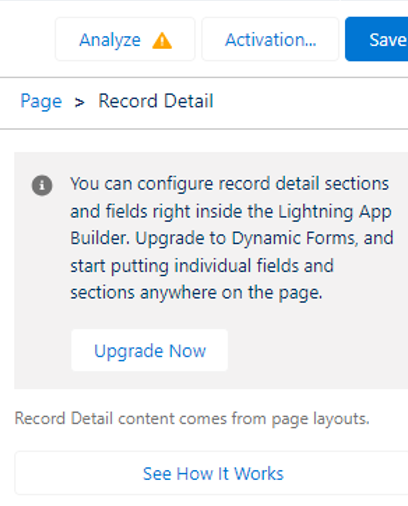This screenshot has width=408, height=506.
Task: Click 'start putting individual fields and' line
Action: pyautogui.click(x=202, y=266)
